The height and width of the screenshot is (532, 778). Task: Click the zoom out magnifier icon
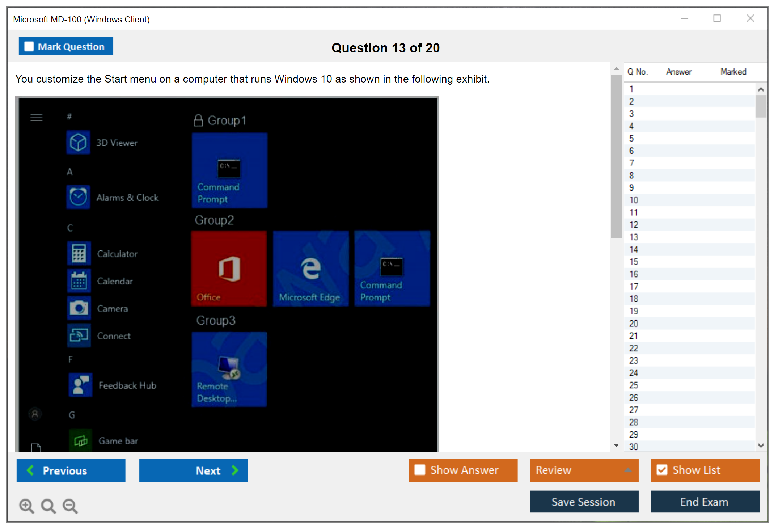point(70,506)
